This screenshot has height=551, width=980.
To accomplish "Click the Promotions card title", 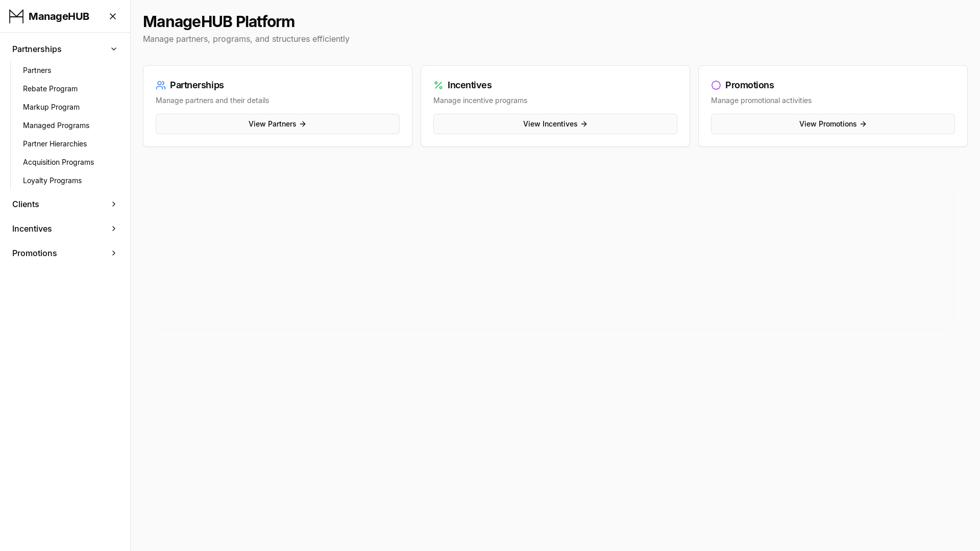I will 749,85.
